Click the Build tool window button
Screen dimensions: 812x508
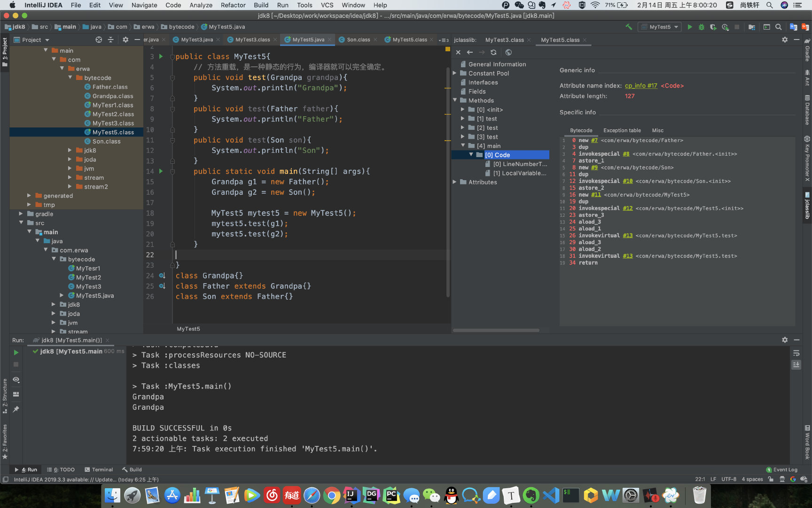pyautogui.click(x=132, y=469)
